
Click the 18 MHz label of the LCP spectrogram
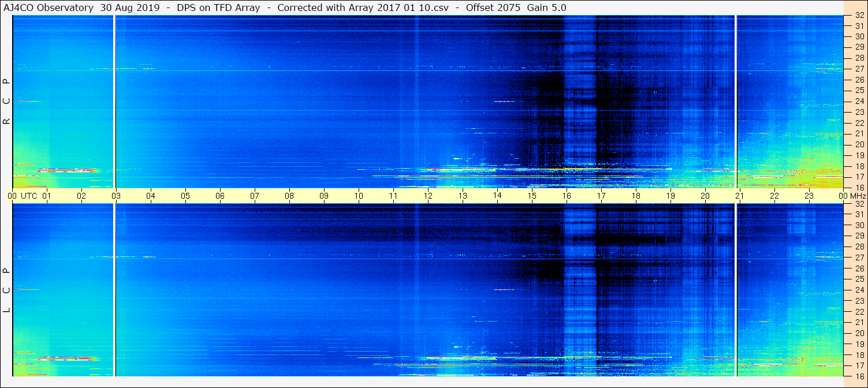[859, 355]
